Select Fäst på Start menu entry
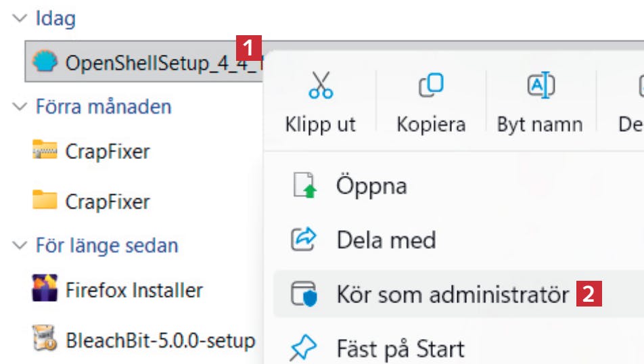Viewport: 644px width, 364px height. [400, 349]
